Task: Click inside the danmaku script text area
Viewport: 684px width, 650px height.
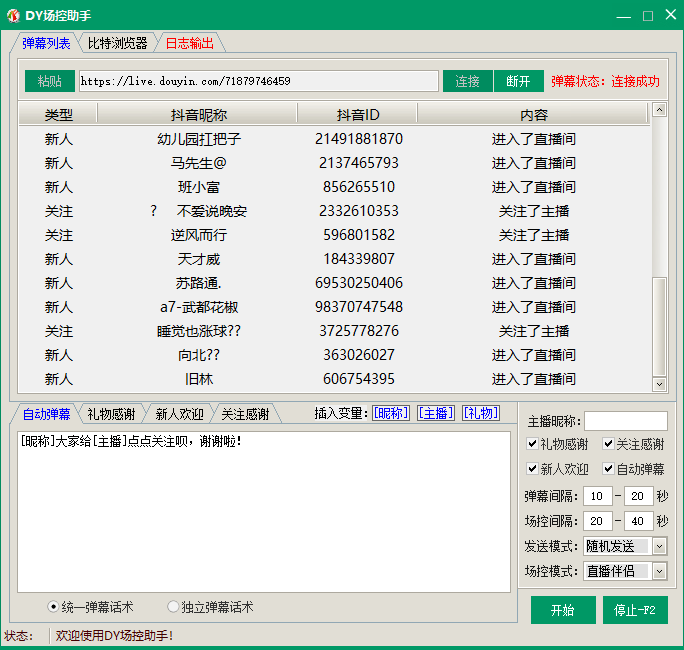Action: click(264, 512)
